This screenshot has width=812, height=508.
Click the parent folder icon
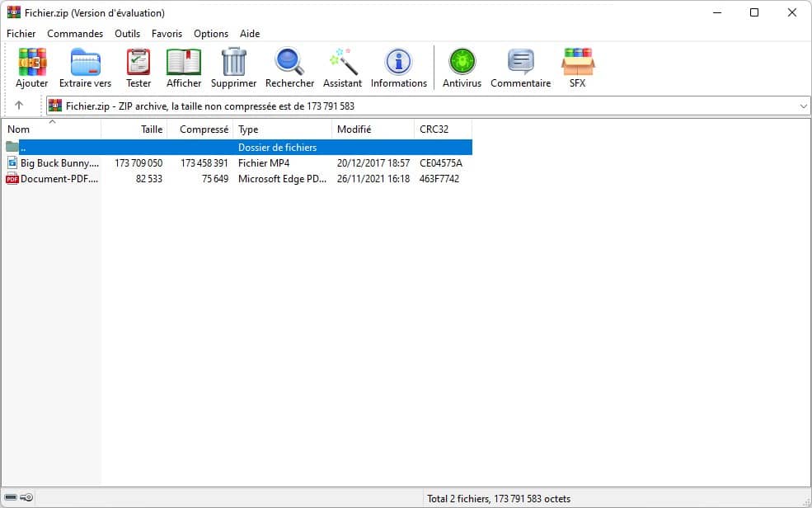coord(12,147)
